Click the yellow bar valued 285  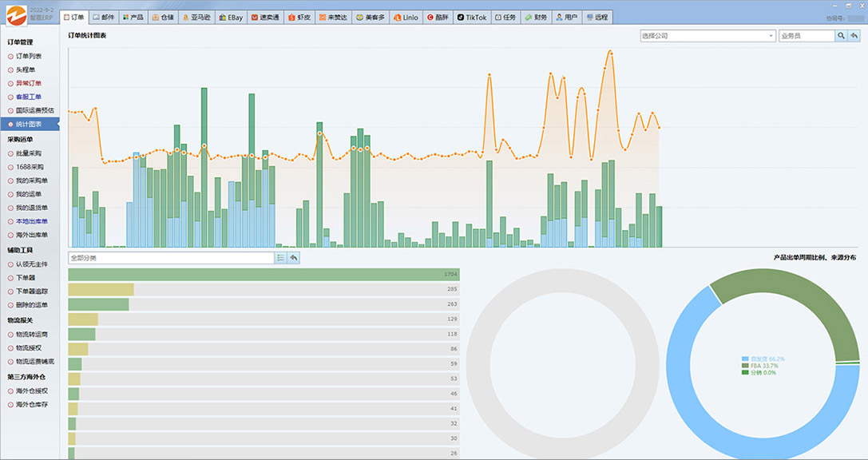coord(101,290)
